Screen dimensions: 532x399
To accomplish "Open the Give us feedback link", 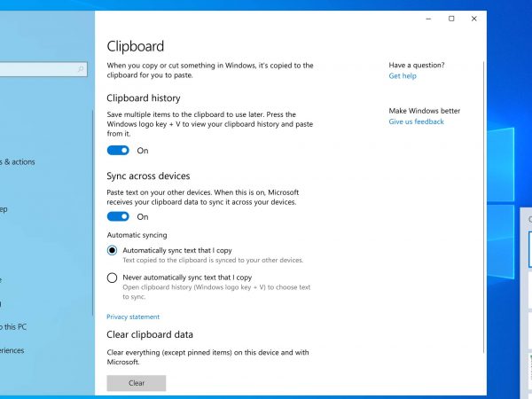I will [417, 121].
